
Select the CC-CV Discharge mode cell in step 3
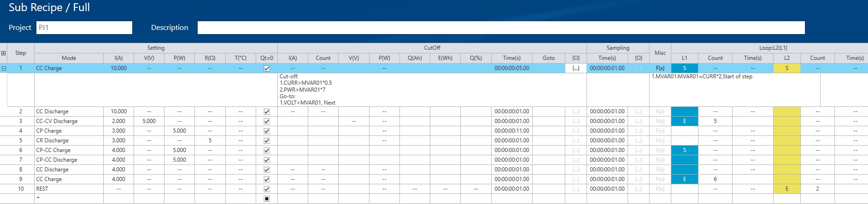tap(69, 121)
